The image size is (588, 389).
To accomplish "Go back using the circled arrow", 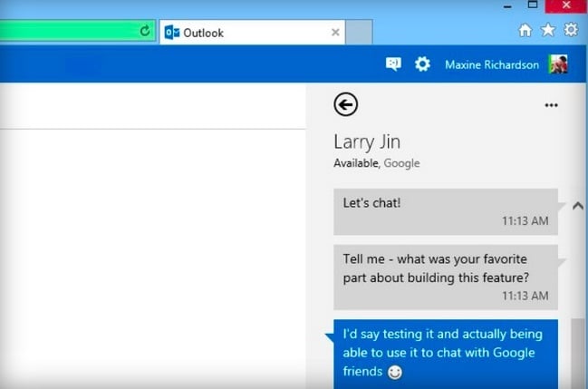I will click(x=345, y=105).
